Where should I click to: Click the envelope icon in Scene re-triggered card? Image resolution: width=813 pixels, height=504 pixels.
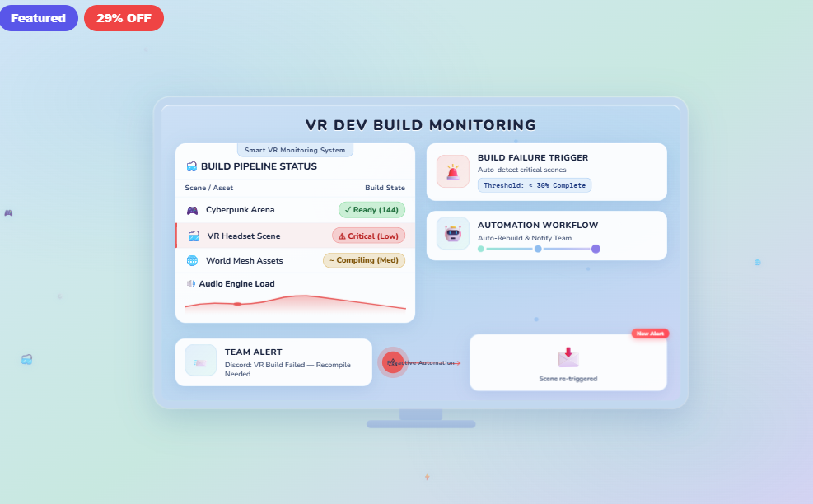coord(569,356)
